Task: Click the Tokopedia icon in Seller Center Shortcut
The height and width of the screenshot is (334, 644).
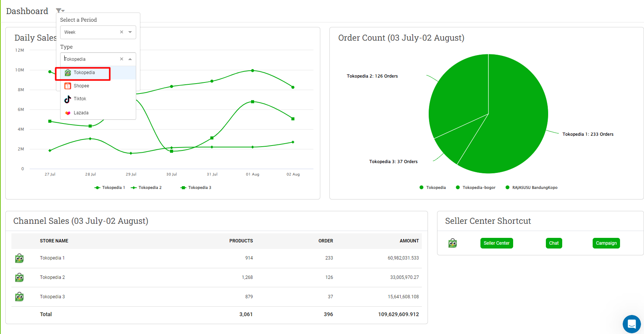Action: (x=453, y=243)
